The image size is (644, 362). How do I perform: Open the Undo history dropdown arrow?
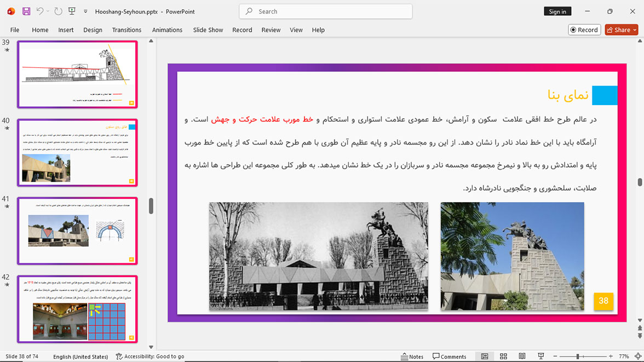(x=48, y=12)
